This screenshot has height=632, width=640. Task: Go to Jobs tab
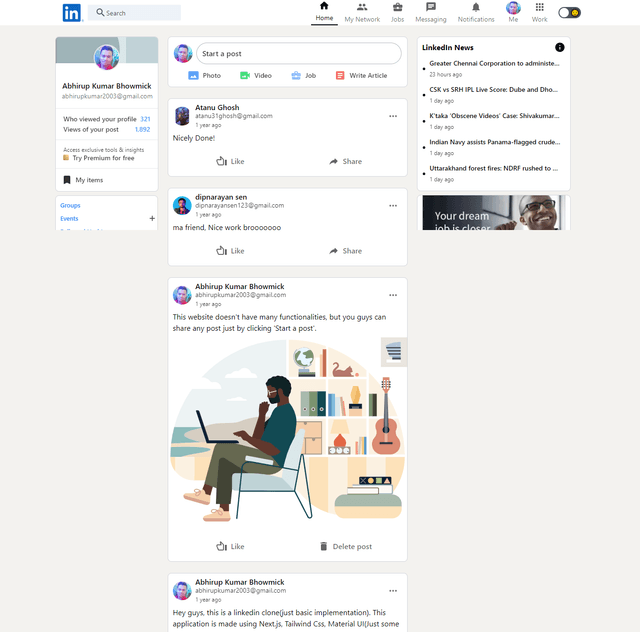pos(397,13)
